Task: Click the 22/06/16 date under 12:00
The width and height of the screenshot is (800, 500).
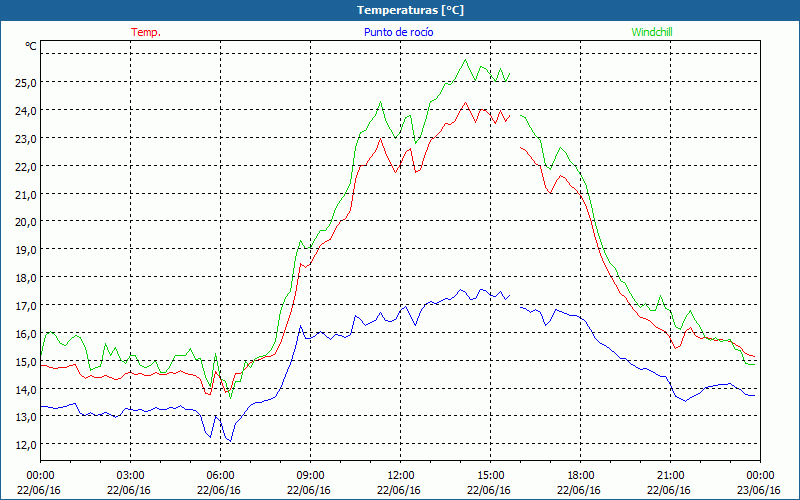Action: [398, 490]
